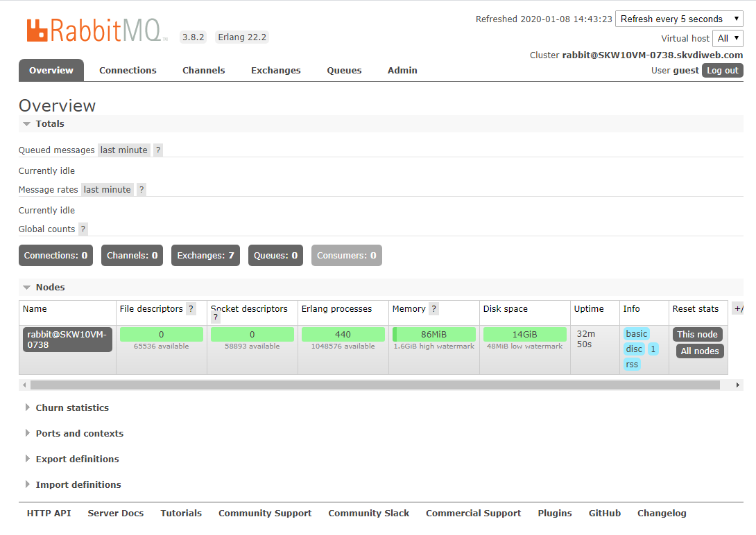The width and height of the screenshot is (756, 535).
Task: Click the 1.6GiB high watermark text
Action: [x=434, y=347]
